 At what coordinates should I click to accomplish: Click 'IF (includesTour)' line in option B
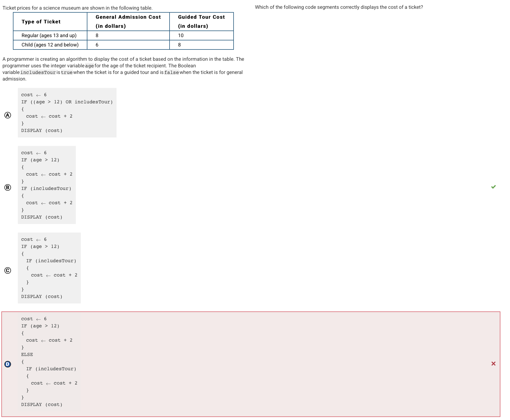46,189
